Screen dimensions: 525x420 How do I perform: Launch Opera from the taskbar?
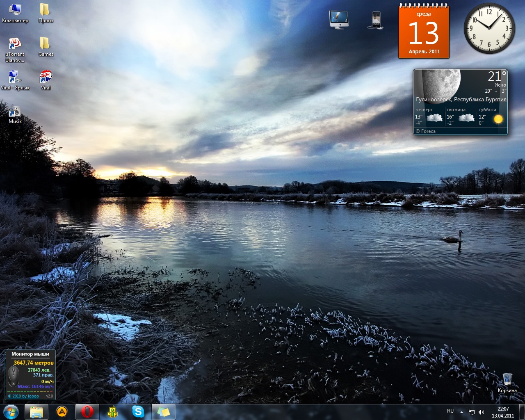click(87, 412)
